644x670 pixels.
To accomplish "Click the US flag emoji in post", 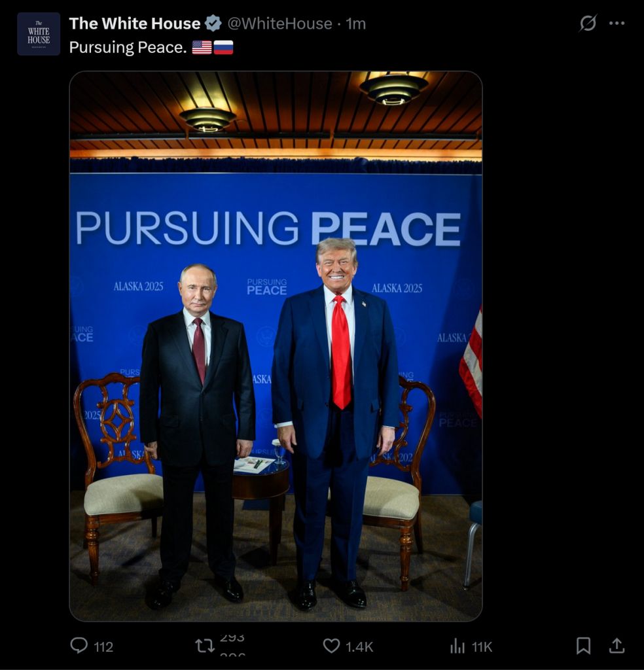I will [202, 47].
